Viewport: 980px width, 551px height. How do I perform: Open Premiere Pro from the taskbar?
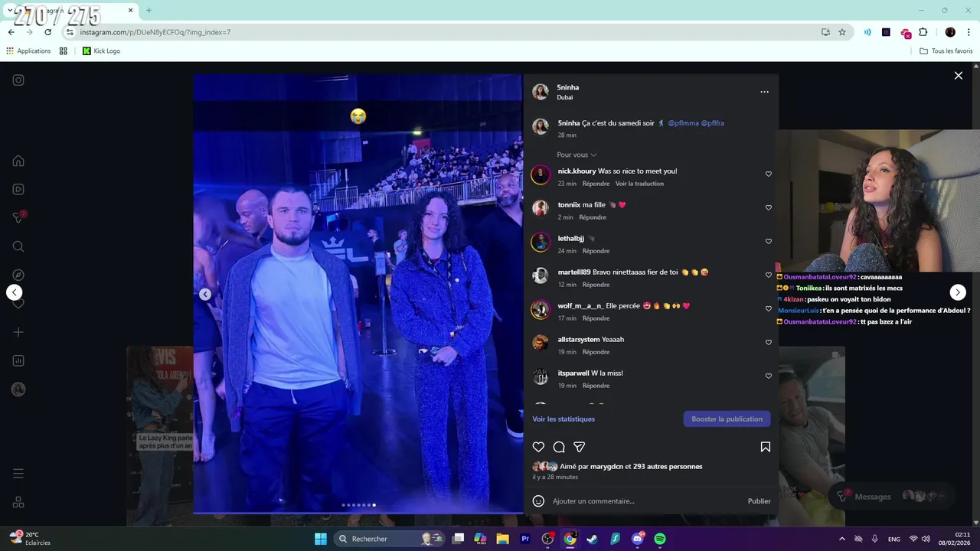[x=525, y=539]
